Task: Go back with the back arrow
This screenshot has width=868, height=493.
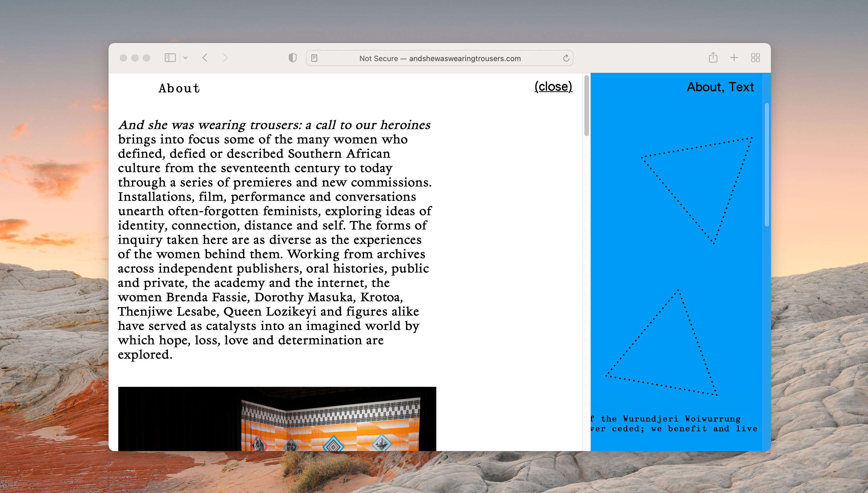Action: tap(205, 58)
